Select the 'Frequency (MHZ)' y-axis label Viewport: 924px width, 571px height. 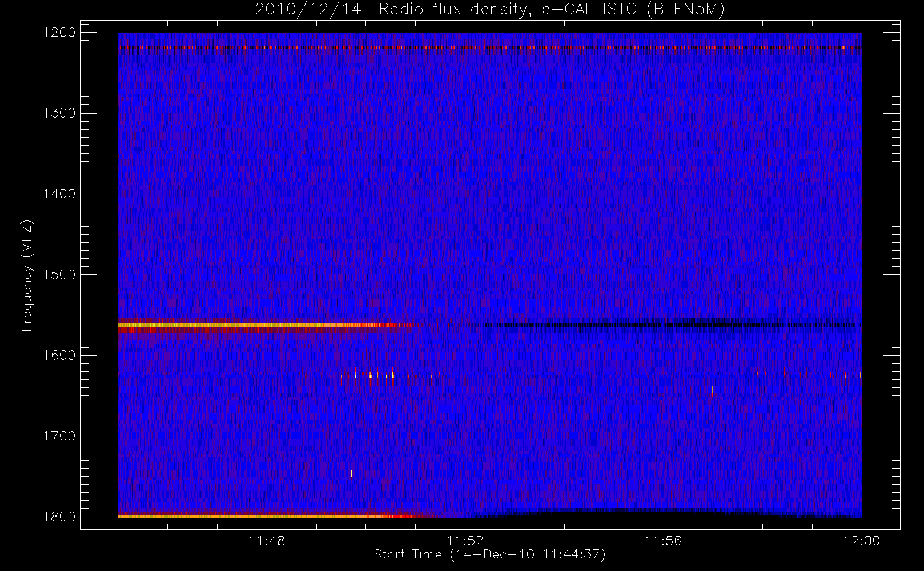[x=27, y=275]
